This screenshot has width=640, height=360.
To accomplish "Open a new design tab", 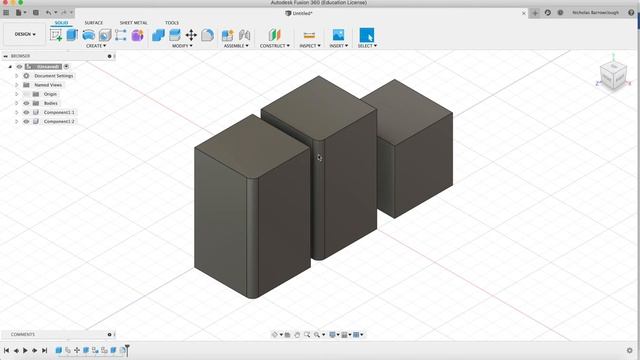I will [x=535, y=13].
